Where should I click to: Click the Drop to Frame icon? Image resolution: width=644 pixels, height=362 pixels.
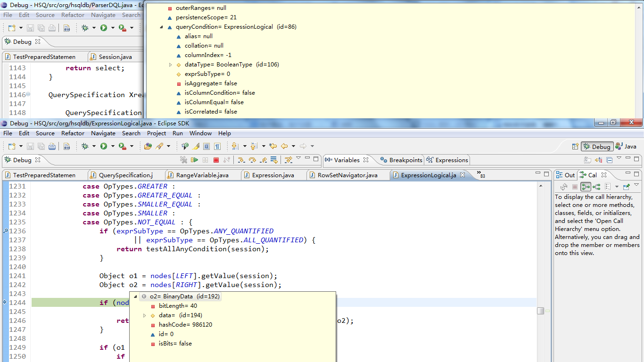(274, 160)
